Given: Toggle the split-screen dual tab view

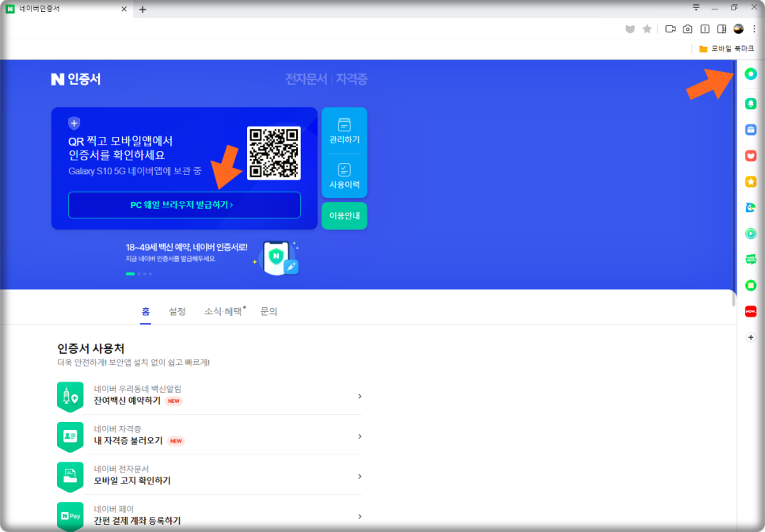Looking at the screenshot, I should coord(705,28).
